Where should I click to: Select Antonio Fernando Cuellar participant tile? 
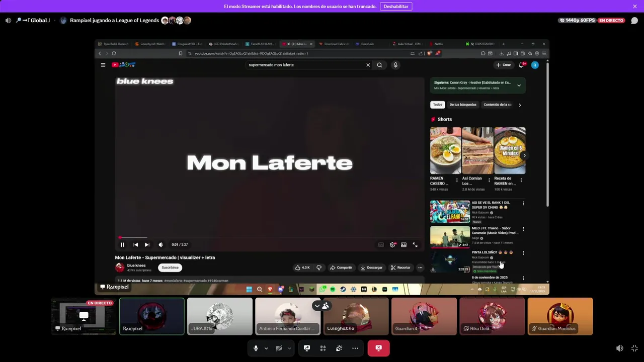[x=288, y=316]
